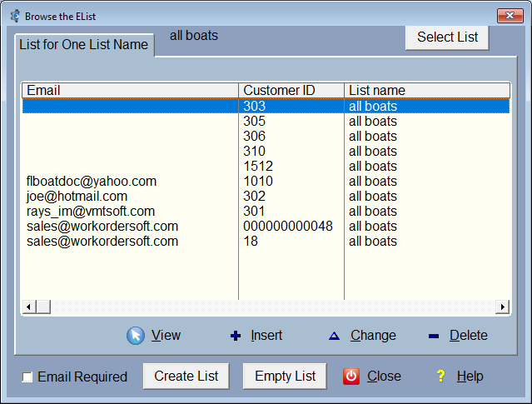Click the horizontal scrollbar thumb
The height and width of the screenshot is (404, 532).
(x=43, y=307)
